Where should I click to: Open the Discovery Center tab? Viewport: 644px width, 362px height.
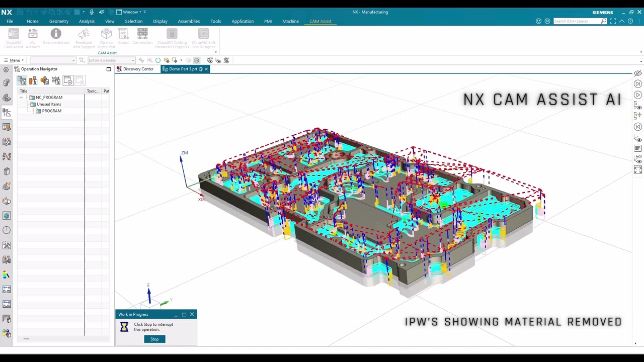[x=135, y=69]
